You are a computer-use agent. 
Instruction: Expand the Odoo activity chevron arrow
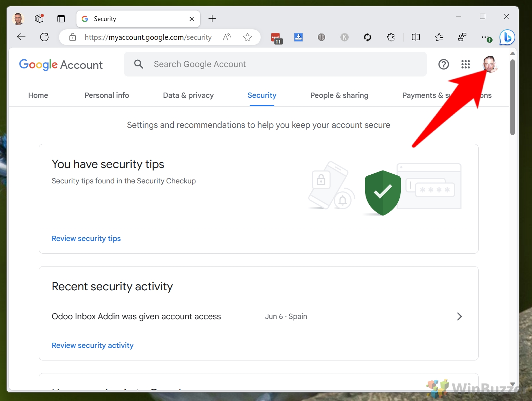459,316
